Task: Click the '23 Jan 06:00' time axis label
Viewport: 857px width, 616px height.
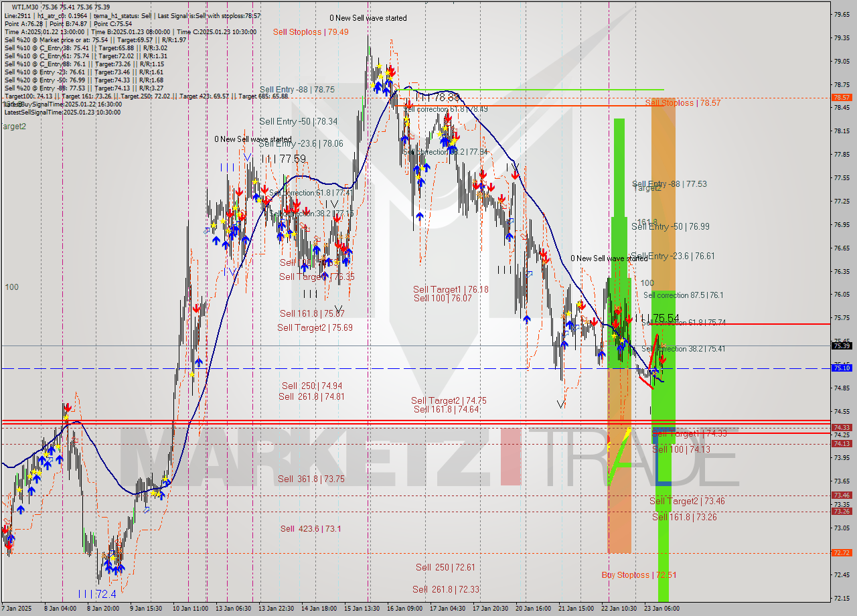Action: (661, 609)
